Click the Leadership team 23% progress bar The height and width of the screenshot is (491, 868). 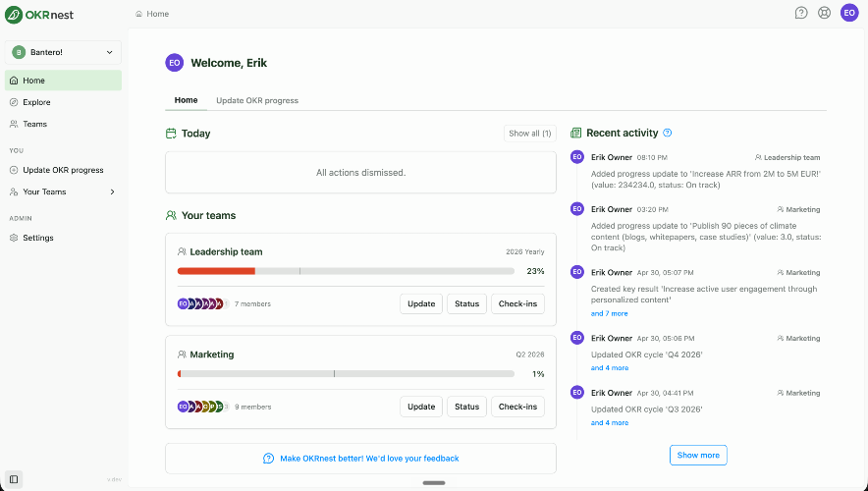pos(346,271)
